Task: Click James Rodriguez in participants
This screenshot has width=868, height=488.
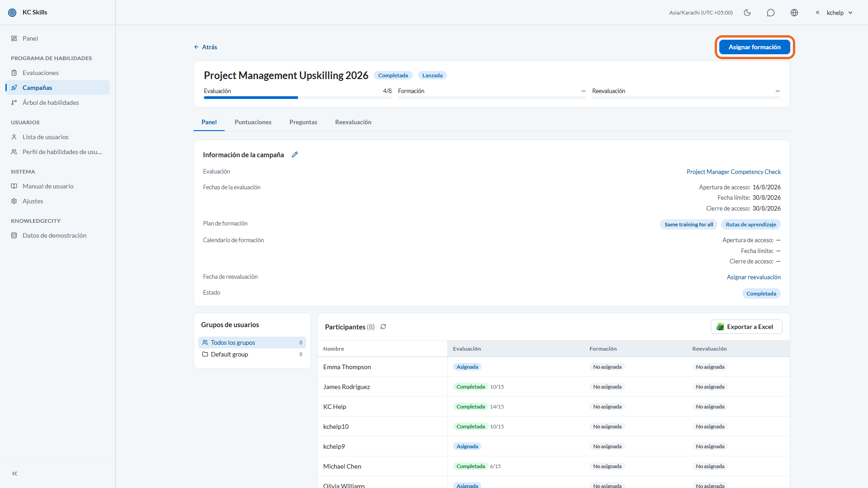Action: (x=346, y=387)
